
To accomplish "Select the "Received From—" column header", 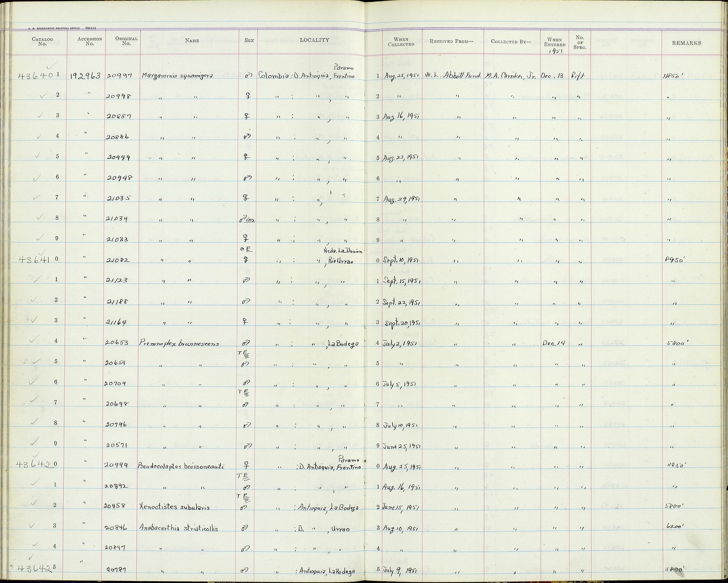I will (x=451, y=41).
